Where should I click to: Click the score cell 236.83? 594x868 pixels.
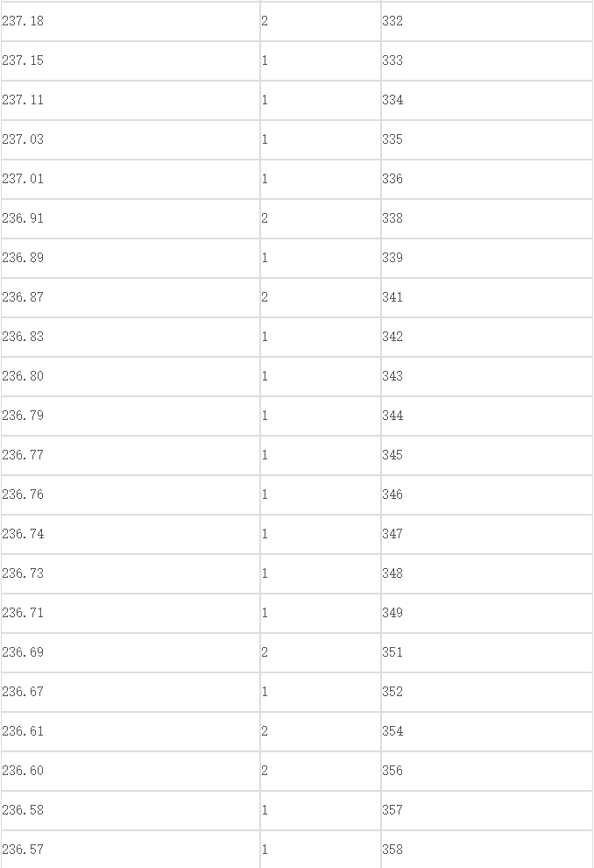coord(131,337)
